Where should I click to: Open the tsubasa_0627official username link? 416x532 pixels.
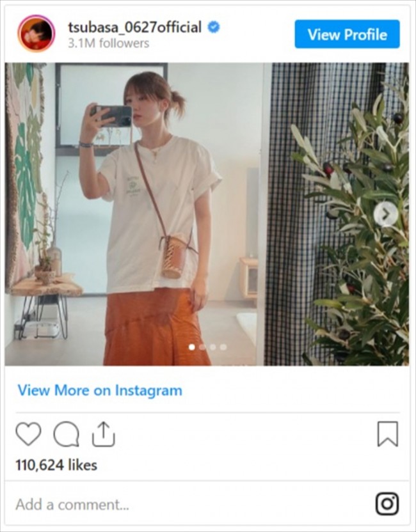click(x=135, y=27)
